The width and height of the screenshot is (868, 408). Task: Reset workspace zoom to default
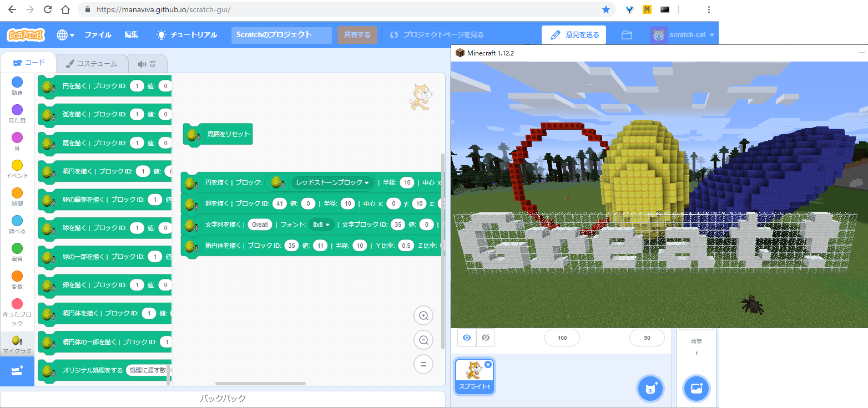[423, 364]
